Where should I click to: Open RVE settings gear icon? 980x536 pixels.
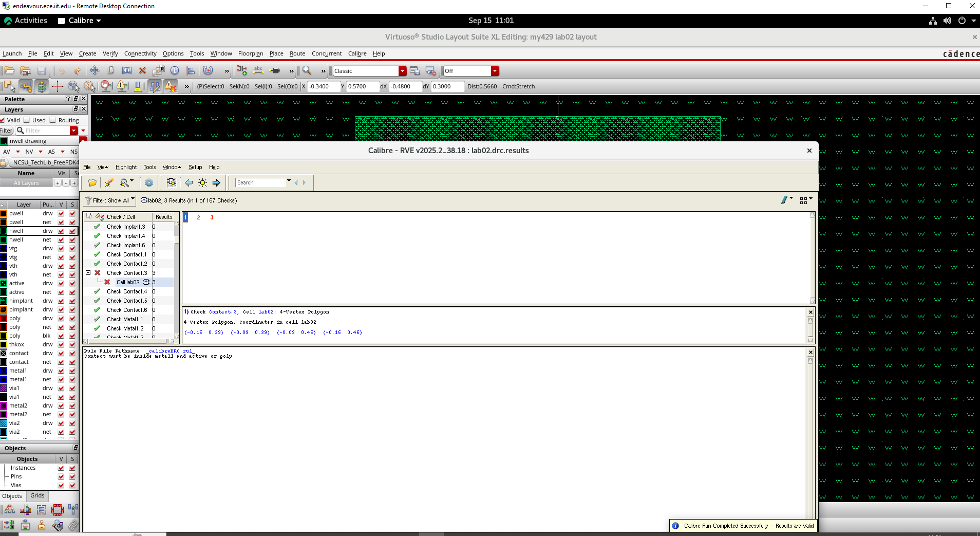click(x=149, y=182)
